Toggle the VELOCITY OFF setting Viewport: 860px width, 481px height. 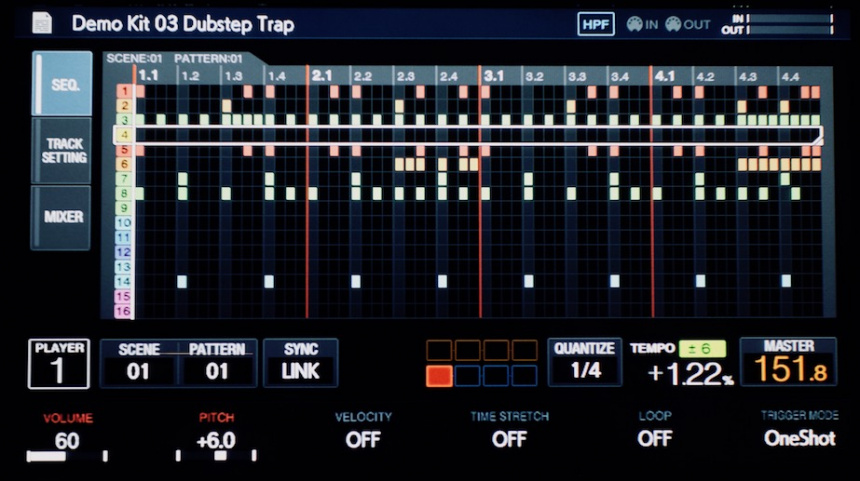(x=363, y=429)
